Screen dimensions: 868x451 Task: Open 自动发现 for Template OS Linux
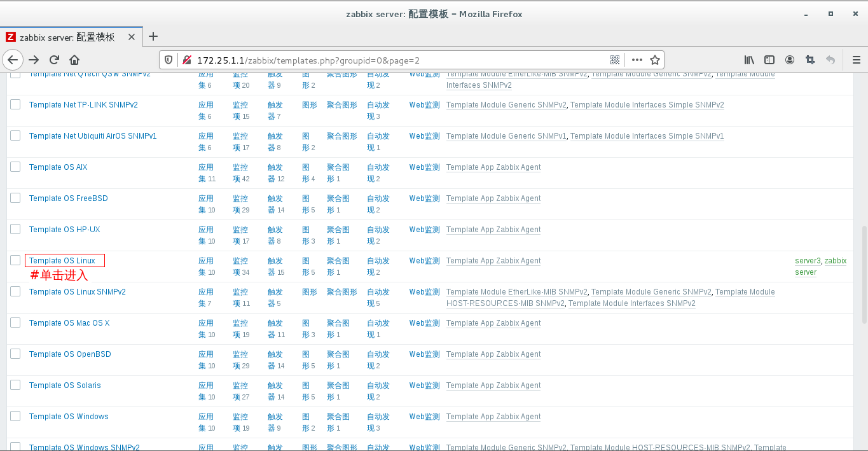pyautogui.click(x=378, y=267)
